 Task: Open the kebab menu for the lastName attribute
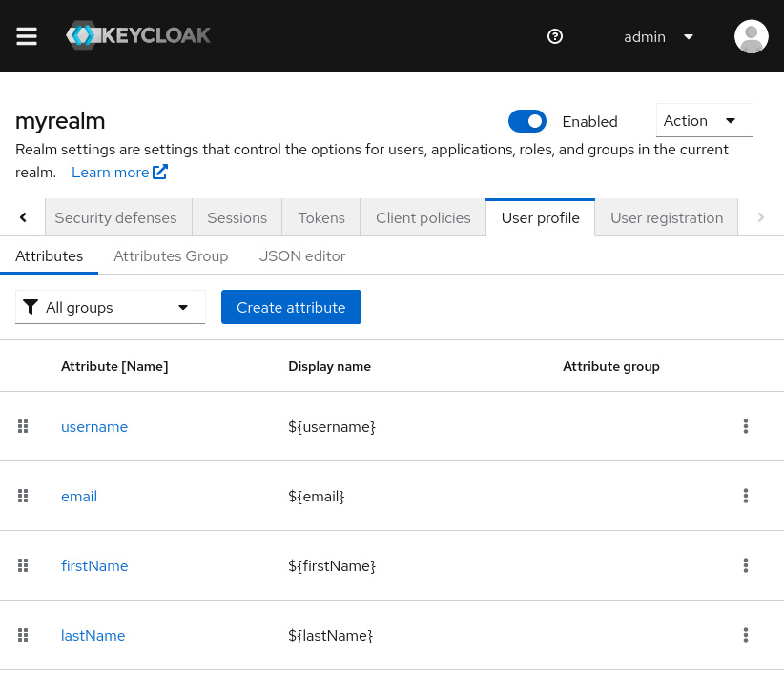(746, 635)
